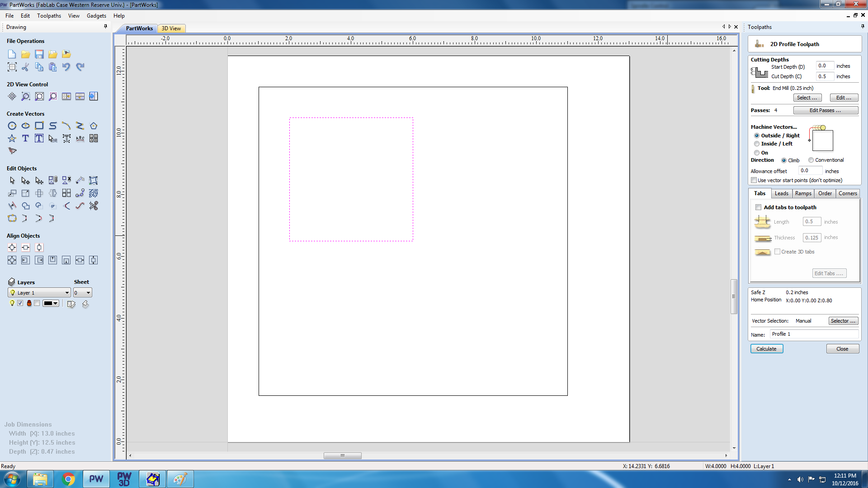This screenshot has height=488, width=868.
Task: Open PartWorks 3D from the taskbar
Action: click(x=124, y=479)
